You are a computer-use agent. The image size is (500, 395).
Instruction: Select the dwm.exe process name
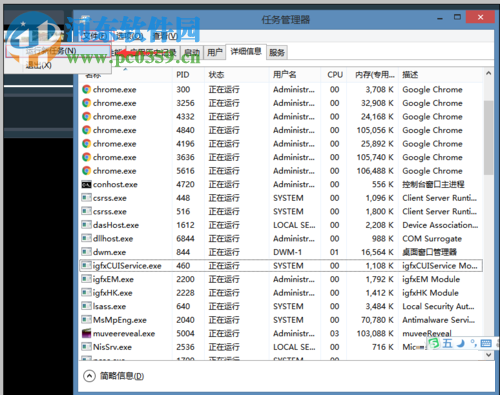coord(109,252)
